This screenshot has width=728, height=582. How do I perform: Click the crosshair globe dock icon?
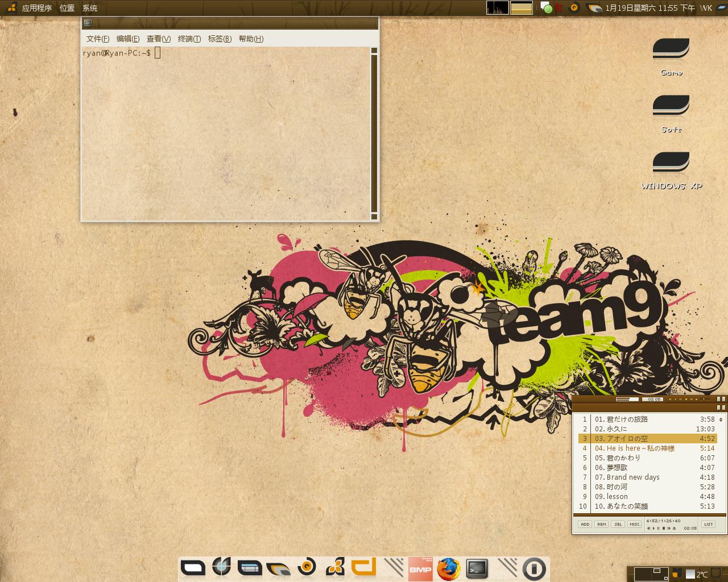pyautogui.click(x=221, y=567)
